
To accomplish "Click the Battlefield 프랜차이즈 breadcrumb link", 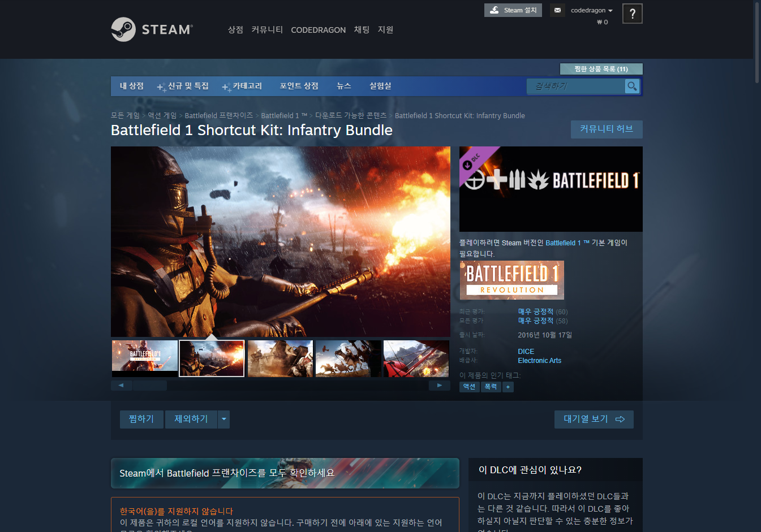I will (219, 115).
